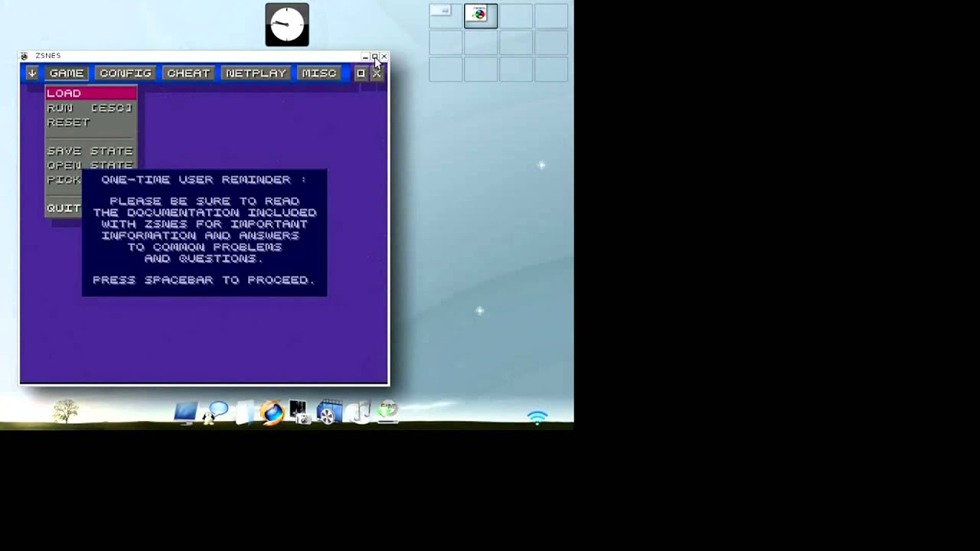
Task: Launch the Firefox browser from dock
Action: coord(272,413)
